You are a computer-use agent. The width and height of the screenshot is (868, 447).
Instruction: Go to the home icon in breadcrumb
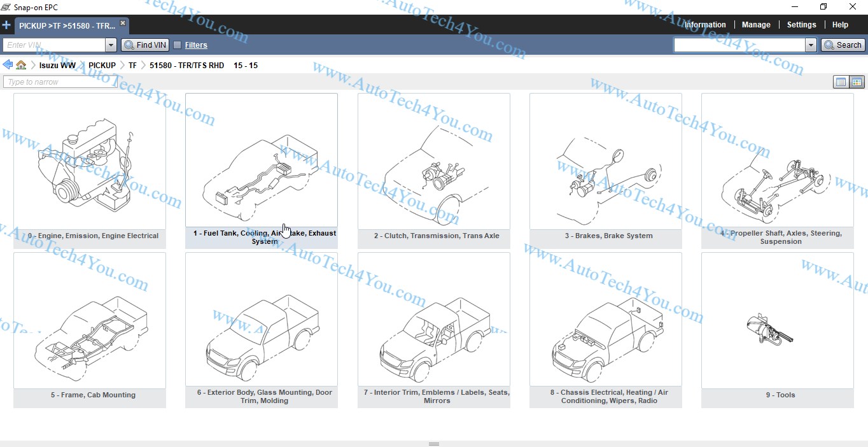click(21, 65)
